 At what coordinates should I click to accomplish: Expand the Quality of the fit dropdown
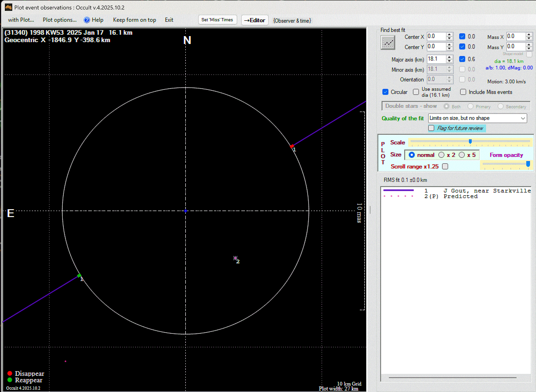[x=523, y=118]
